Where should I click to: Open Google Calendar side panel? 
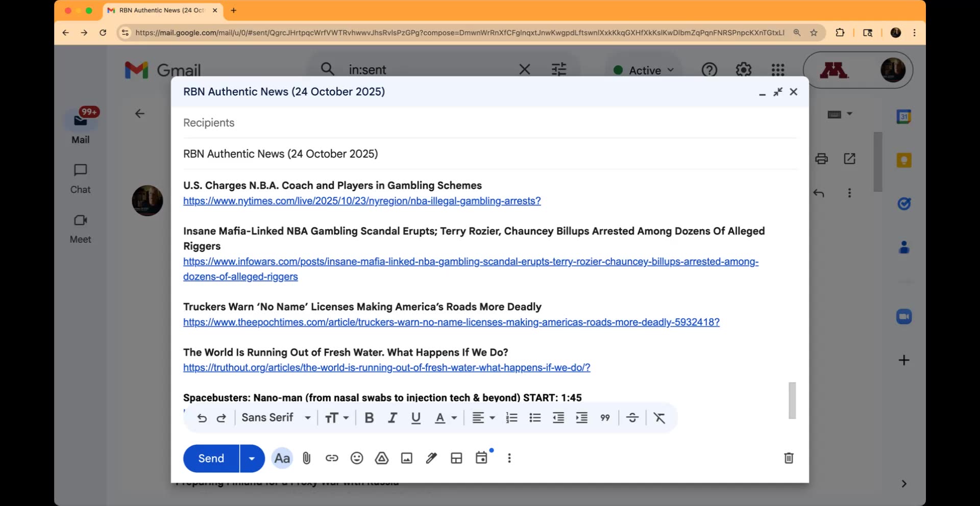[x=904, y=117]
